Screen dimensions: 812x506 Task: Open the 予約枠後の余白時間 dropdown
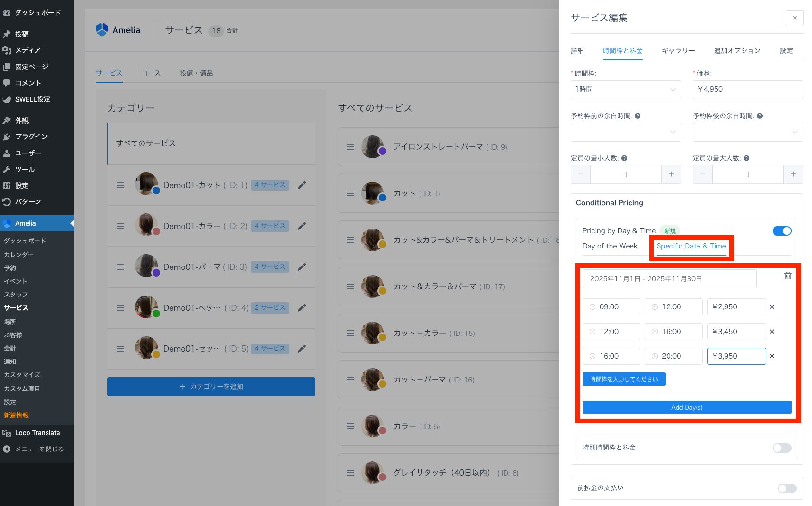coord(747,132)
